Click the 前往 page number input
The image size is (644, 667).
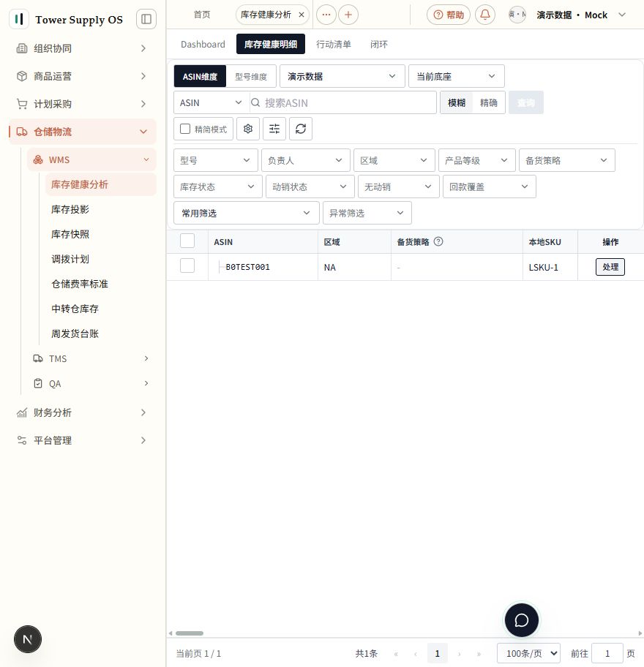pos(607,653)
